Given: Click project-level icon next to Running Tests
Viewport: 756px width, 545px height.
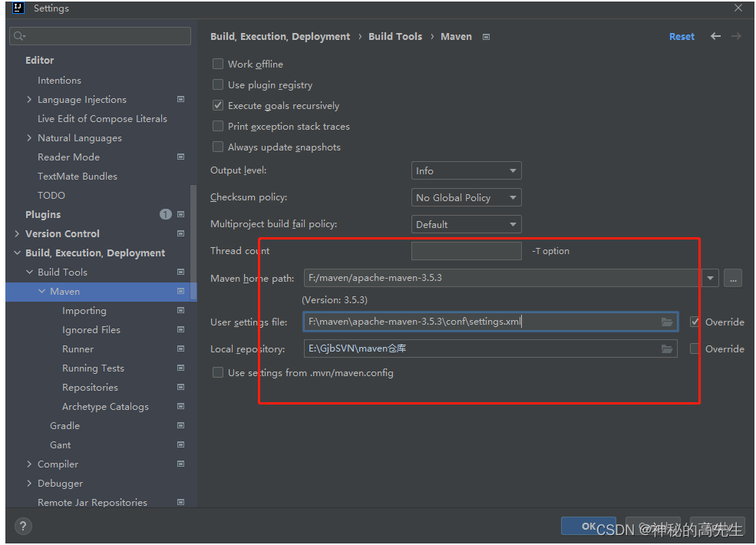Looking at the screenshot, I should point(181,368).
